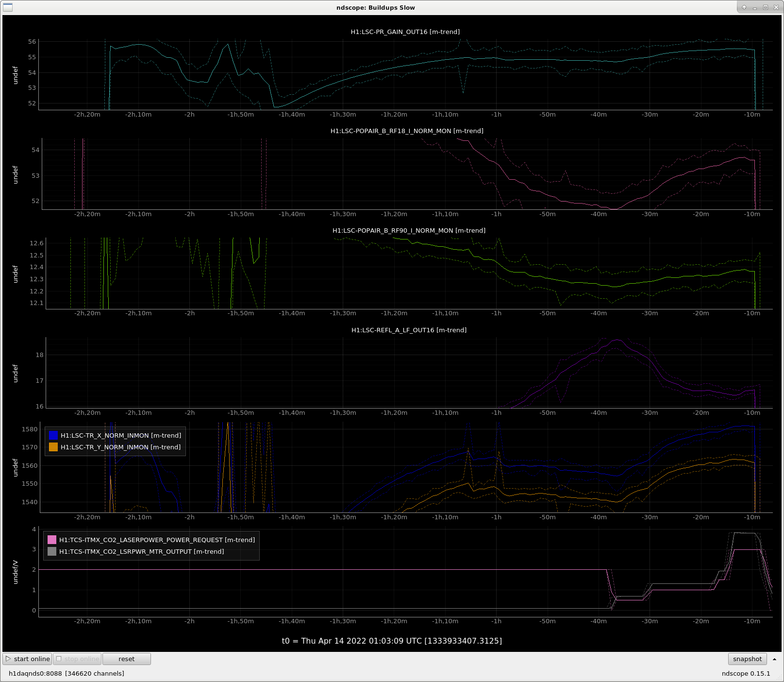
Task: Minimize the ndscope window
Action: coord(755,7)
